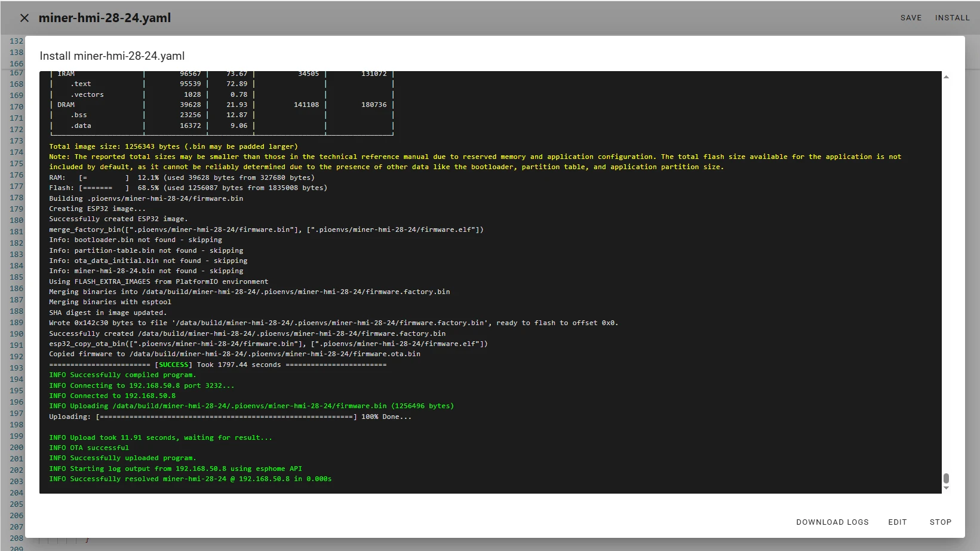Screen dimensions: 980x551
Task: Click the 'INFO Connected to 192.168.50.8' line
Action: pos(112,396)
